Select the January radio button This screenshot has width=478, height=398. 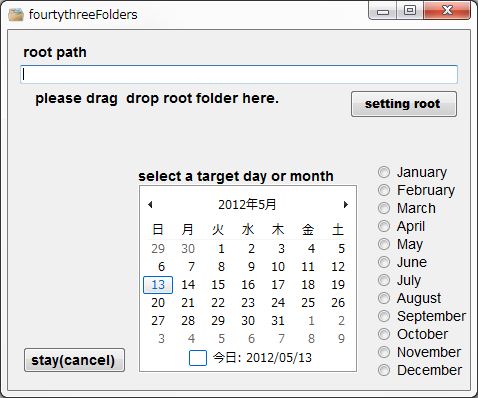(x=384, y=172)
